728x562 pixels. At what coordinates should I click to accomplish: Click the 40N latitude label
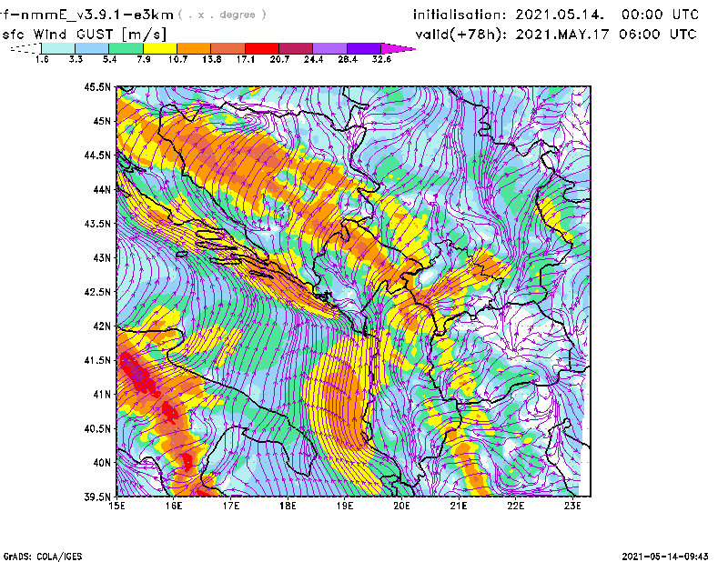[x=102, y=463]
